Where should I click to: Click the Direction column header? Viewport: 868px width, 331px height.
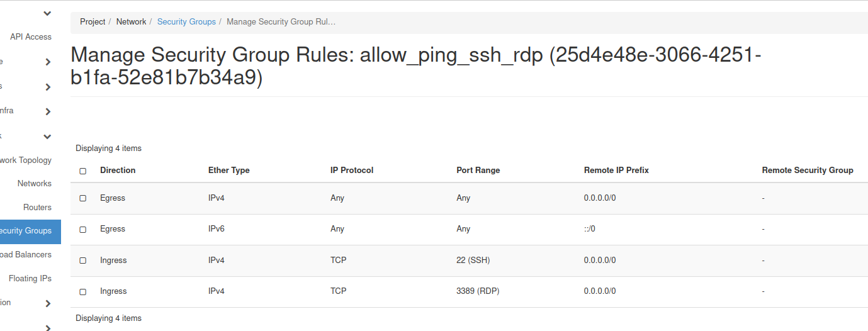[x=118, y=171]
